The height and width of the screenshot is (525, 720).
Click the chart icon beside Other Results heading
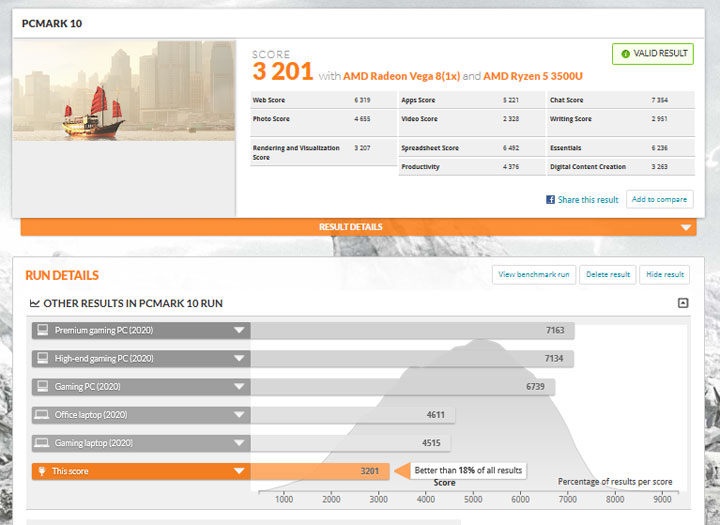(x=35, y=303)
